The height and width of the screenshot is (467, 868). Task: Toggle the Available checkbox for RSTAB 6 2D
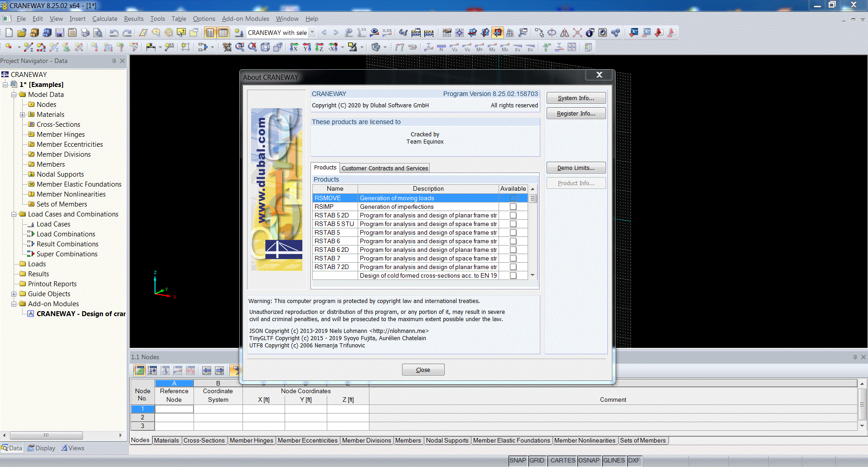pyautogui.click(x=513, y=250)
